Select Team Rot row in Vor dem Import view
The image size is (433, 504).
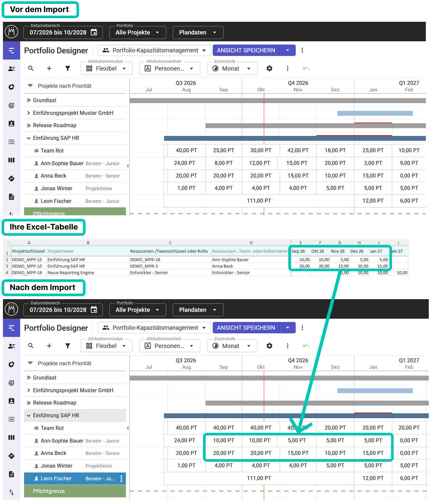[75, 151]
